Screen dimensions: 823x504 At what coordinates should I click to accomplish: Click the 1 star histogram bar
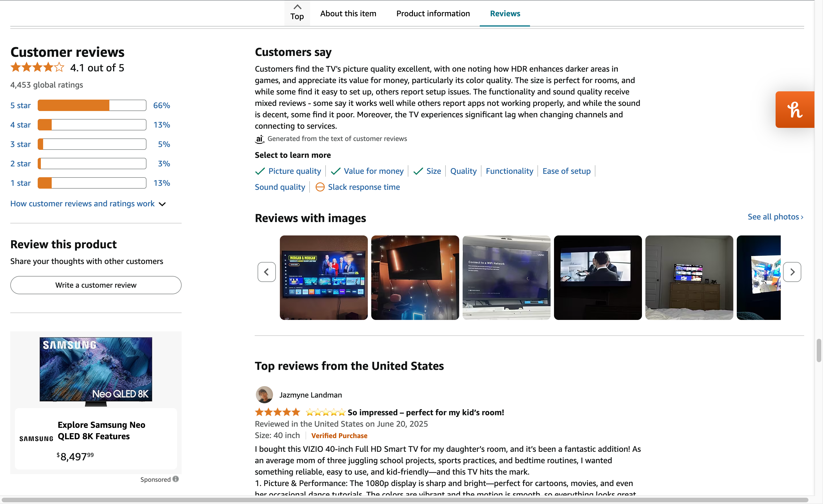tap(92, 183)
